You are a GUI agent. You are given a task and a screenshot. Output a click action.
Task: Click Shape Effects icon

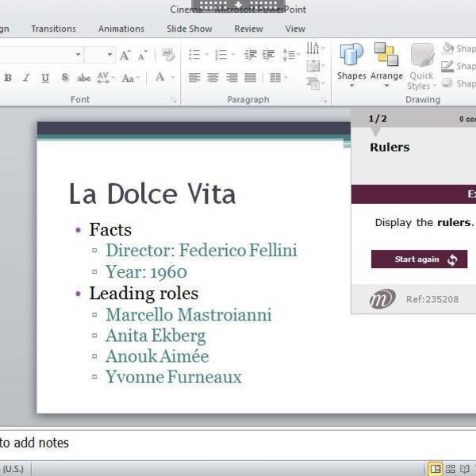click(x=447, y=83)
